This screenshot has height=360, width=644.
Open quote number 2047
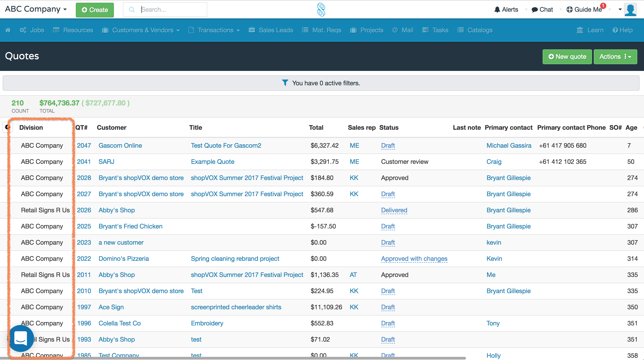[x=84, y=145]
